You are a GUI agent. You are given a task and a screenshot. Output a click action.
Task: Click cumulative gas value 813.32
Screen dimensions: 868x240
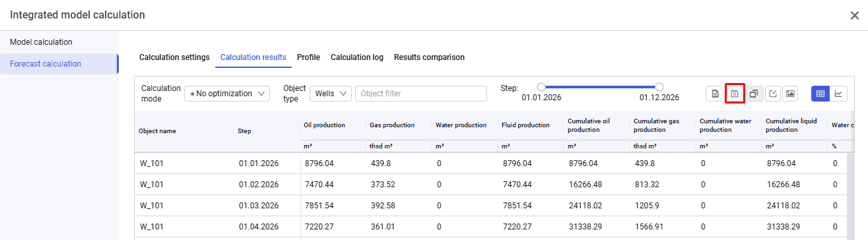[647, 184]
